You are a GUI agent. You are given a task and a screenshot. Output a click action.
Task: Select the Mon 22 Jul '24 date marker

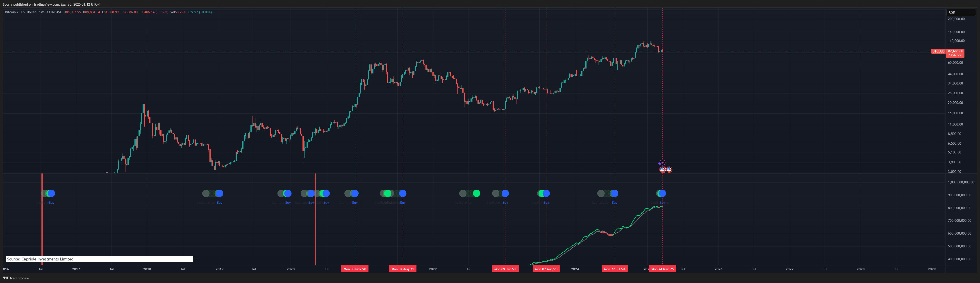[x=614, y=269]
